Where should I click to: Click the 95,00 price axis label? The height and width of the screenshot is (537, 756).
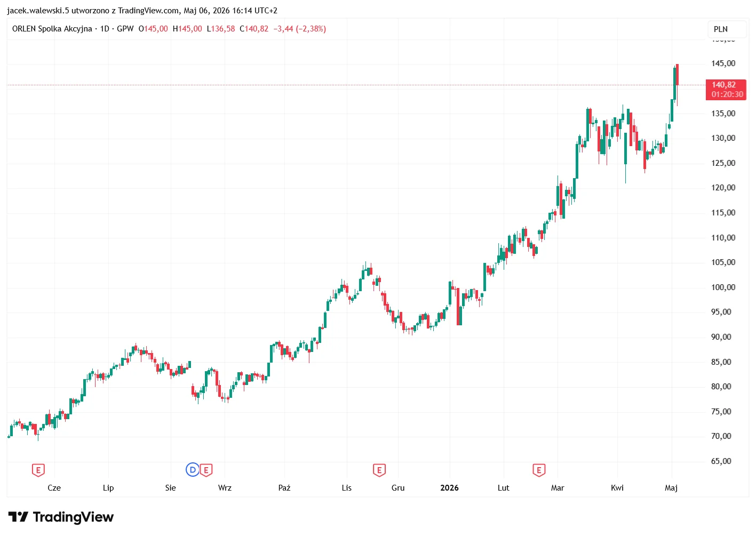pyautogui.click(x=721, y=312)
